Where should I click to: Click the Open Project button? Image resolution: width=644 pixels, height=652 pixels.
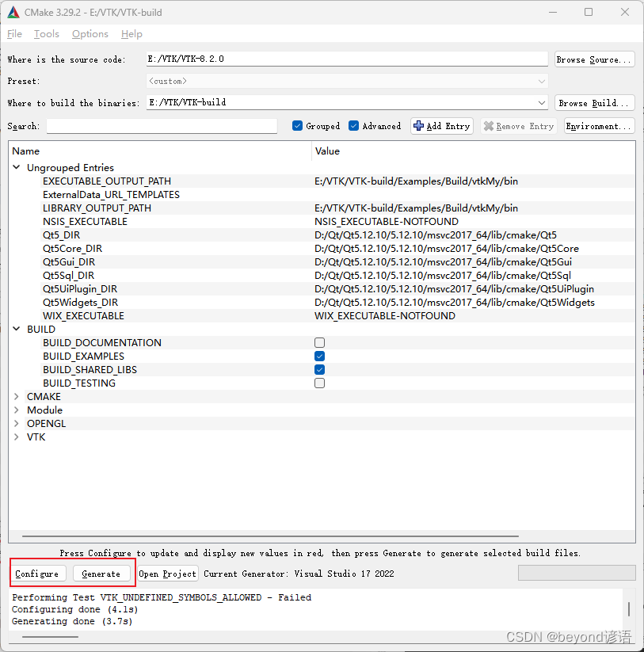coord(168,574)
